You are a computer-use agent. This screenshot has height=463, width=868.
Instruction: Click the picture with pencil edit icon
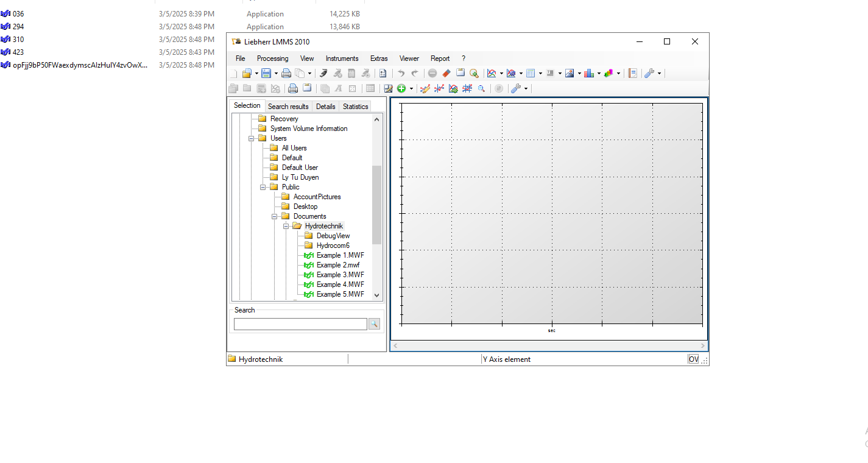388,88
